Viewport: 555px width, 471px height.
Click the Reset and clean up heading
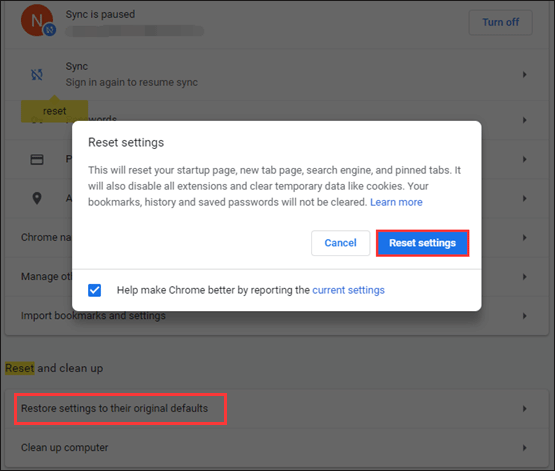pyautogui.click(x=54, y=368)
